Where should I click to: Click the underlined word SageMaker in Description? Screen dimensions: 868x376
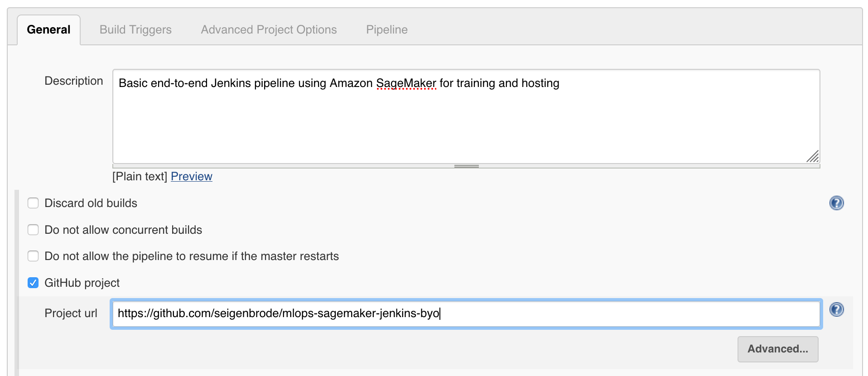coord(406,83)
